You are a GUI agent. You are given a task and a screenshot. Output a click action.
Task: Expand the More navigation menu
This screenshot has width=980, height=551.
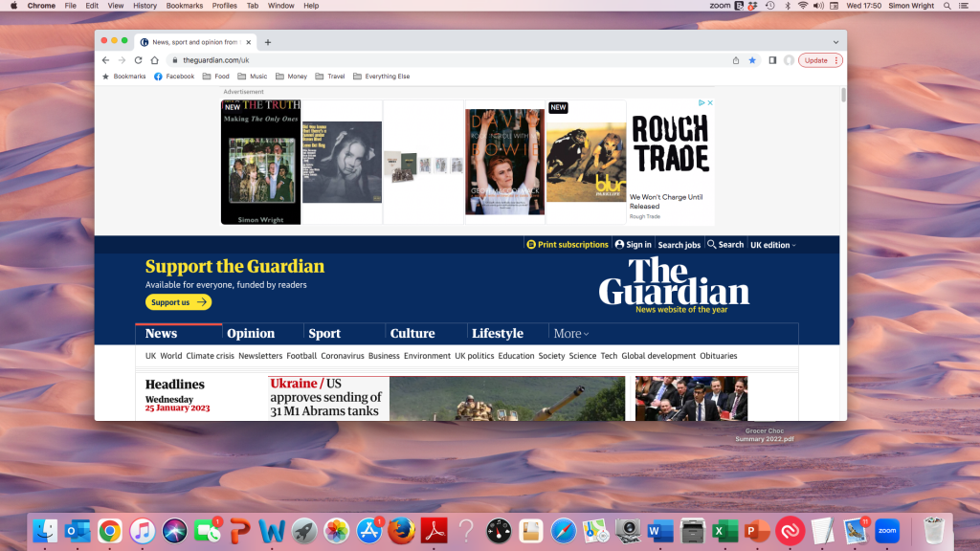point(570,334)
